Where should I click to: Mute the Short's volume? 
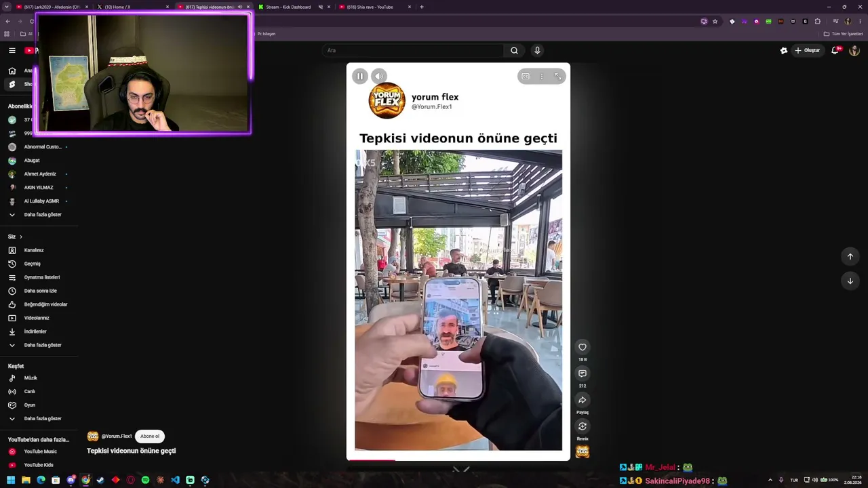pyautogui.click(x=379, y=76)
